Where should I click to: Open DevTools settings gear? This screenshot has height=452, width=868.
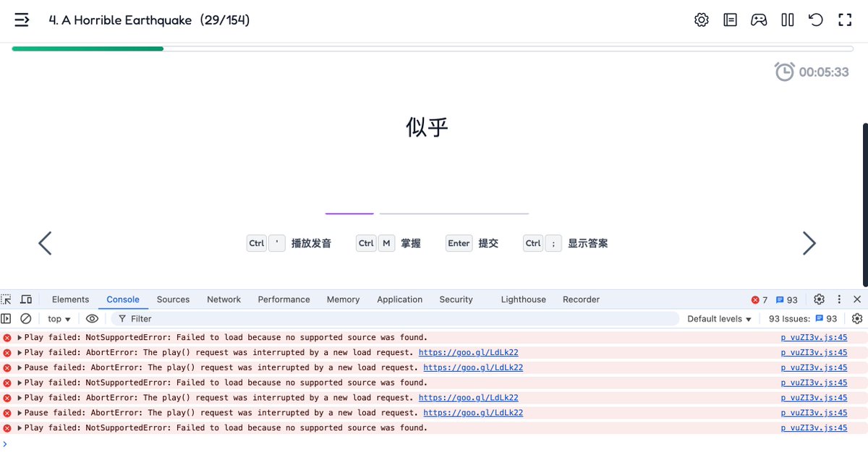coord(819,299)
